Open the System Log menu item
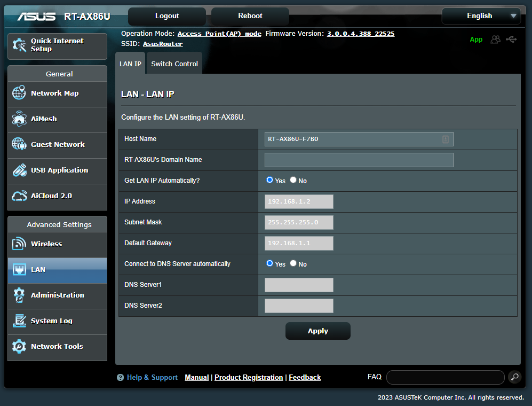 point(51,321)
